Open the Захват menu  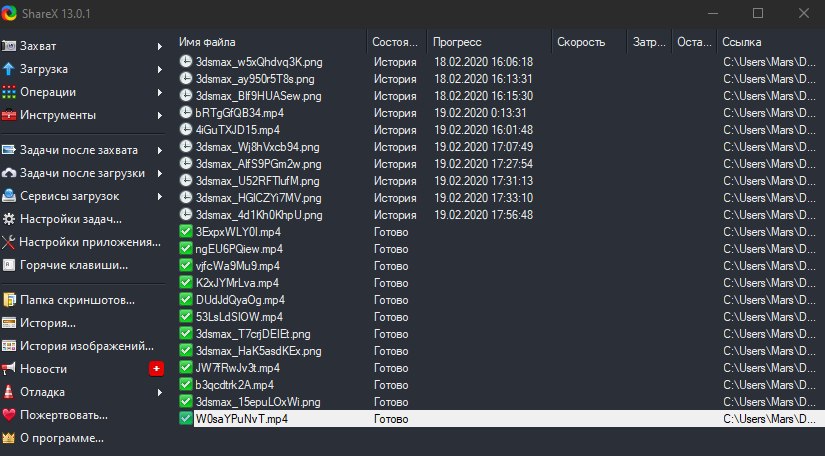click(83, 46)
